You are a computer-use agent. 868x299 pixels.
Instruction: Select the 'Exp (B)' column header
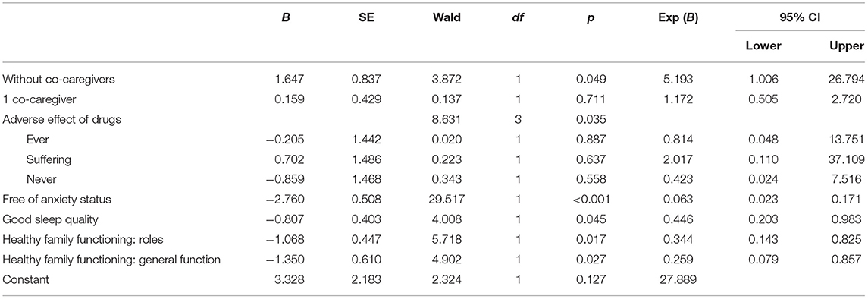click(683, 18)
